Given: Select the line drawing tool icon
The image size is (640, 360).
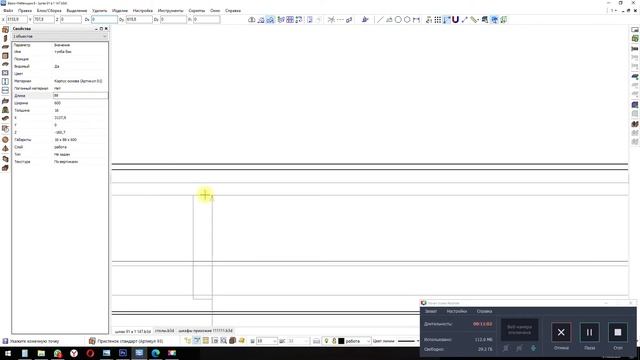Looking at the screenshot, I should coord(380,20).
